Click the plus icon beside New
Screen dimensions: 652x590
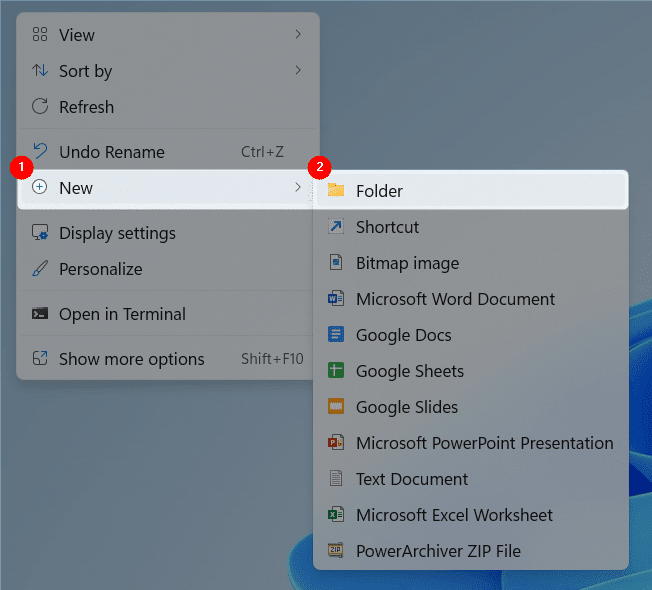coord(40,188)
